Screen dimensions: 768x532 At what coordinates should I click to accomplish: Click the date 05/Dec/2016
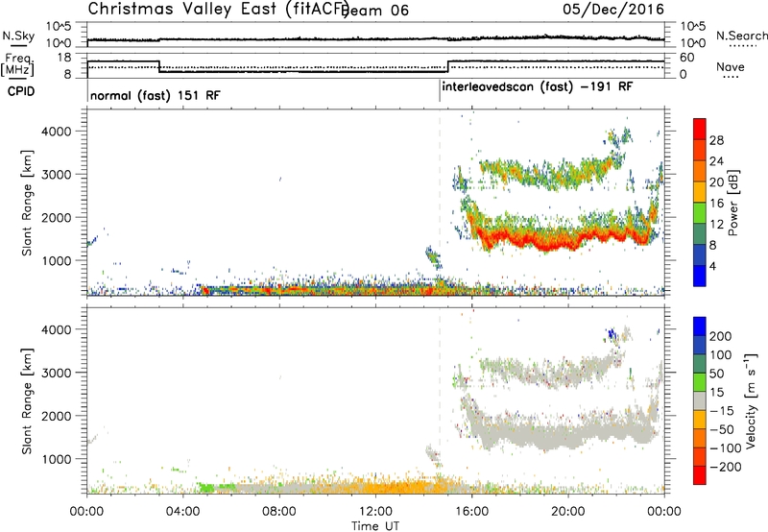pyautogui.click(x=613, y=10)
